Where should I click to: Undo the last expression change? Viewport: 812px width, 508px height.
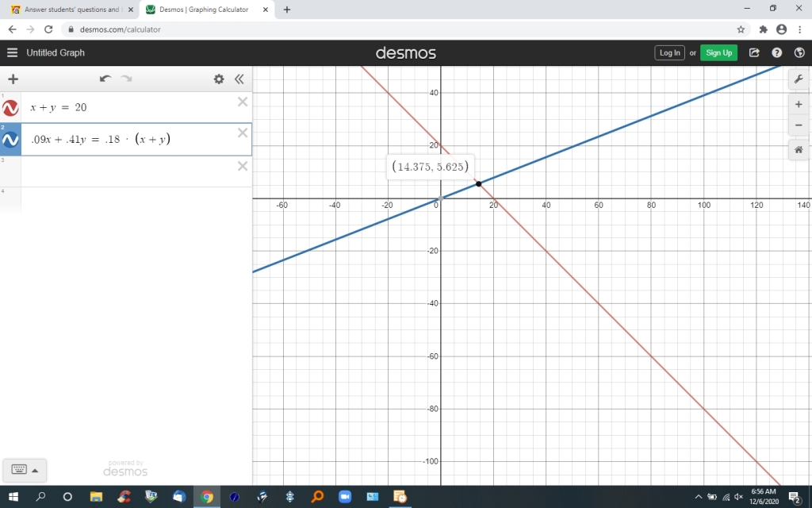point(105,79)
